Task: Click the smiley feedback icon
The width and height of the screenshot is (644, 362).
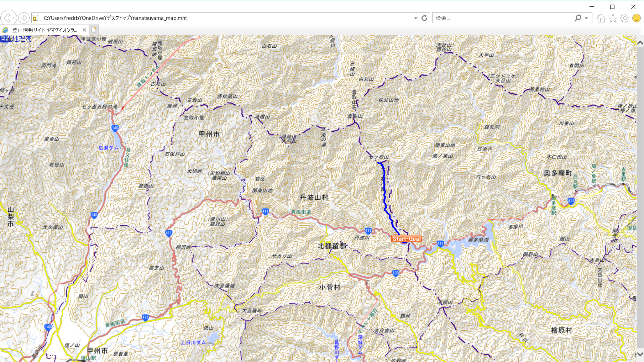Action: 636,18
